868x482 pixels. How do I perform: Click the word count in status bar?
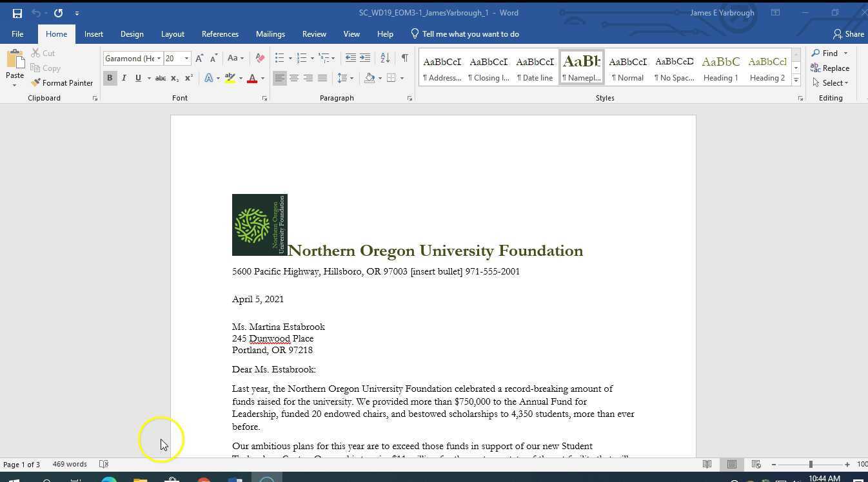click(70, 465)
